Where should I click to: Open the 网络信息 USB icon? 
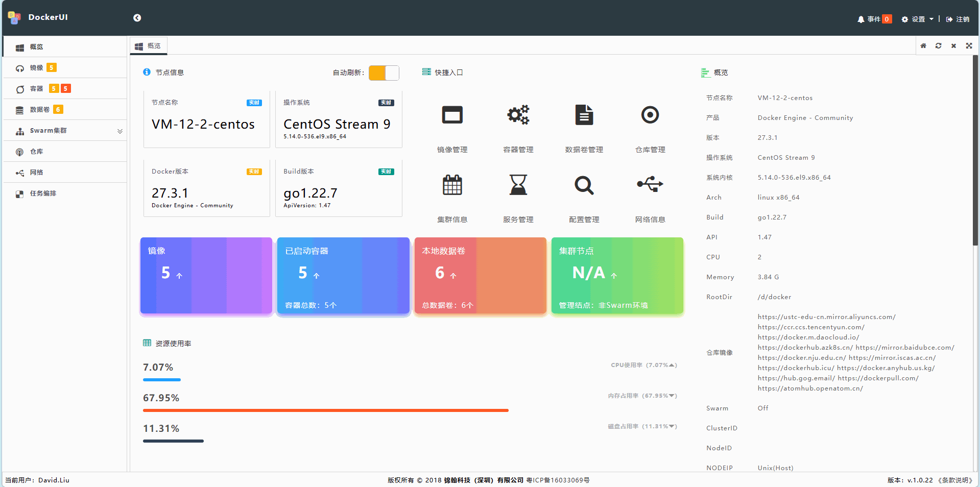(650, 184)
